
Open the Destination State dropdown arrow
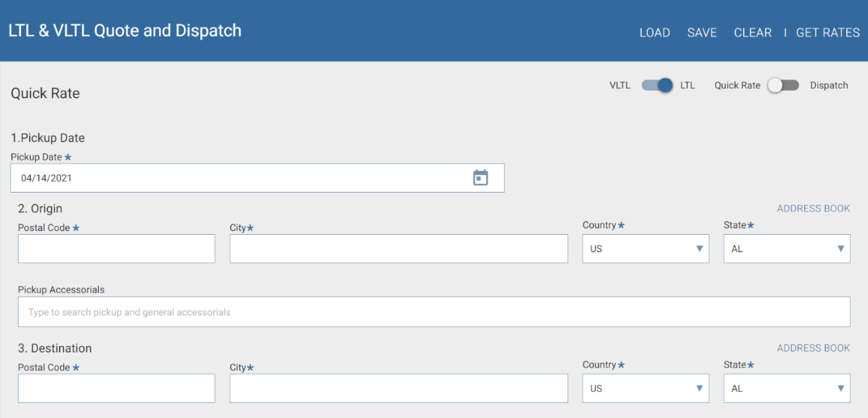(x=842, y=388)
